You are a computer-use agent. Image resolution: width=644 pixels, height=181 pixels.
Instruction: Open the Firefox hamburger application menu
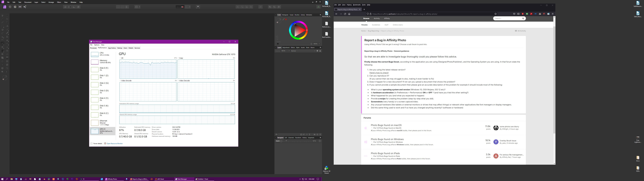click(553, 14)
